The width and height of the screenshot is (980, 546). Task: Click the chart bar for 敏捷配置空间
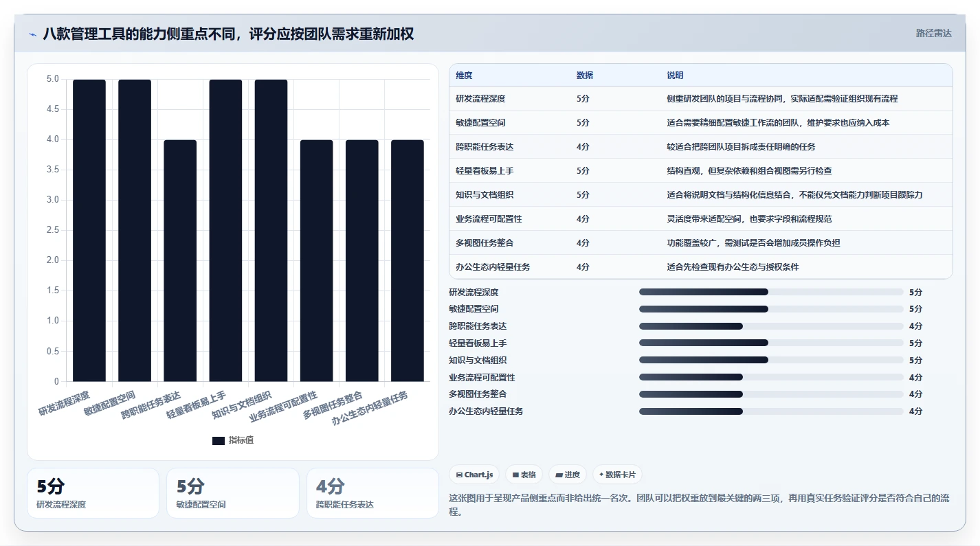[135, 230]
